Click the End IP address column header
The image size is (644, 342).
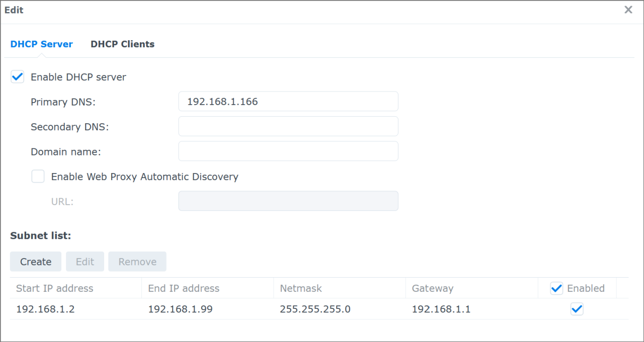click(183, 288)
